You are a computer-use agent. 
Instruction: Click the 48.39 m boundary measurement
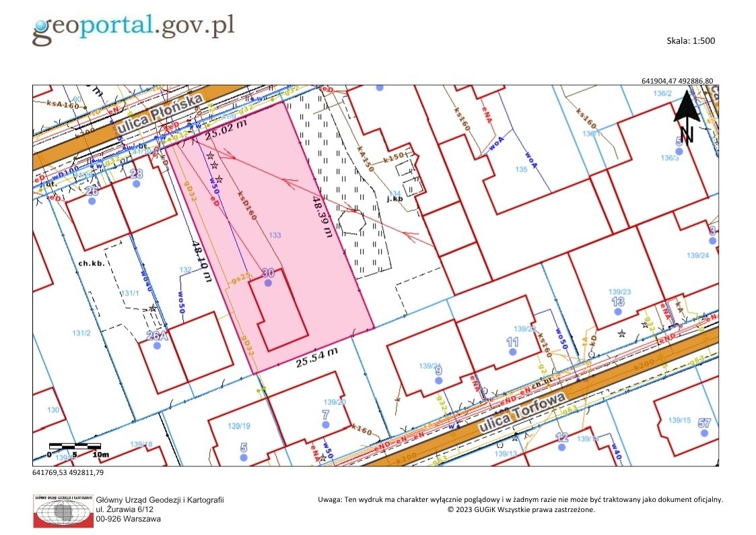click(x=322, y=216)
